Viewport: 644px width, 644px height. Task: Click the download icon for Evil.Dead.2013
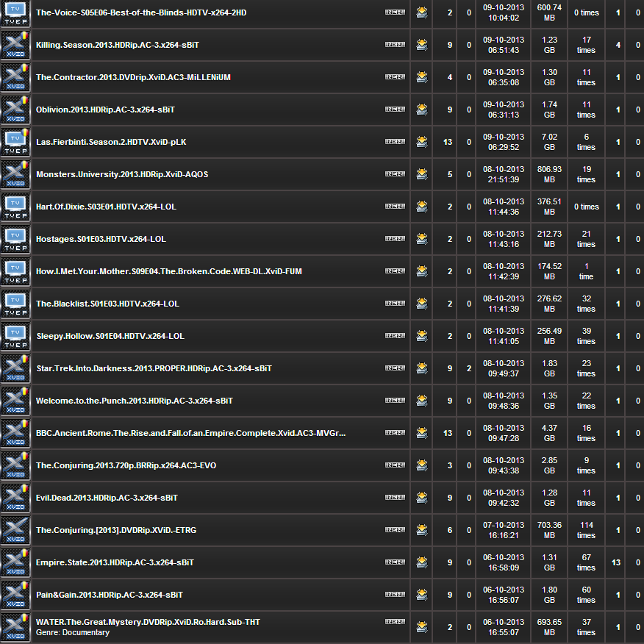point(421,498)
